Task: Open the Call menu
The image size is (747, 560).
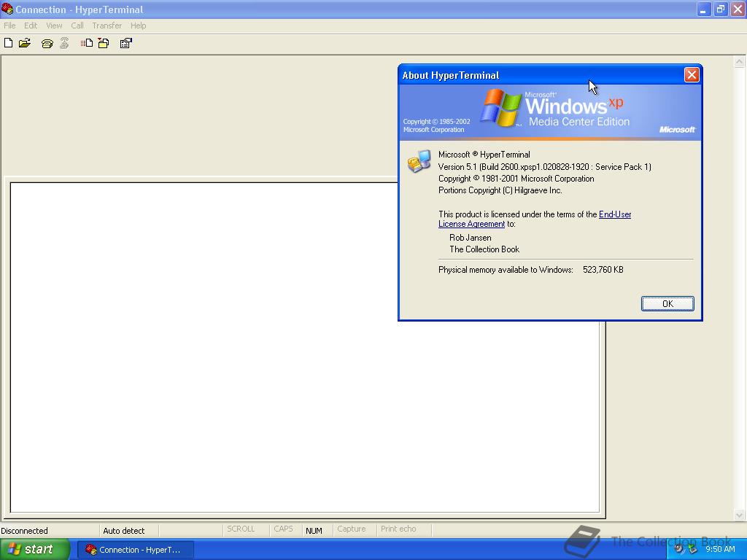Action: point(77,26)
